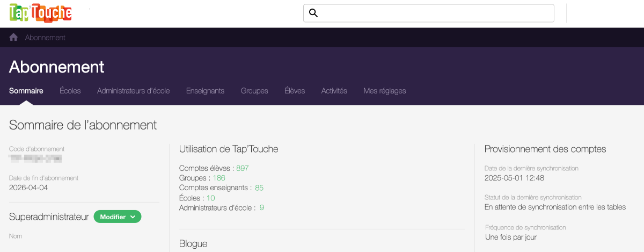The image size is (644, 252).
Task: Click the Tap'Touche logo
Action: click(x=41, y=13)
